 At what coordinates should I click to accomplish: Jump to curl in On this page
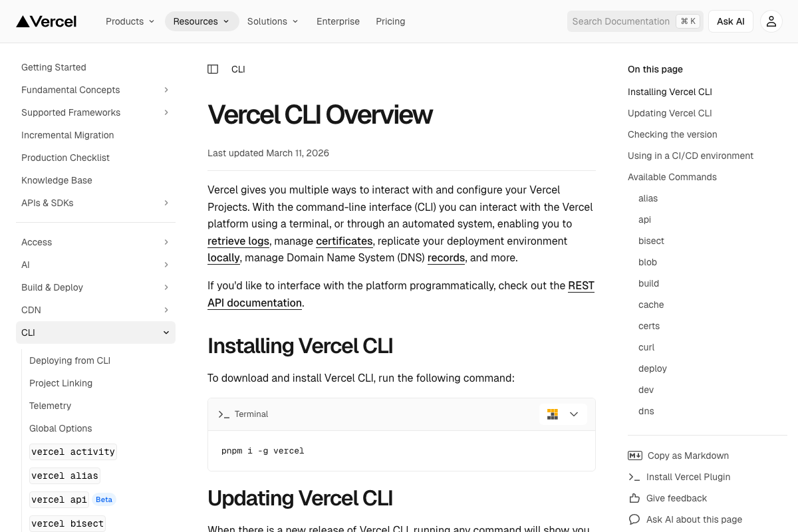point(646,347)
